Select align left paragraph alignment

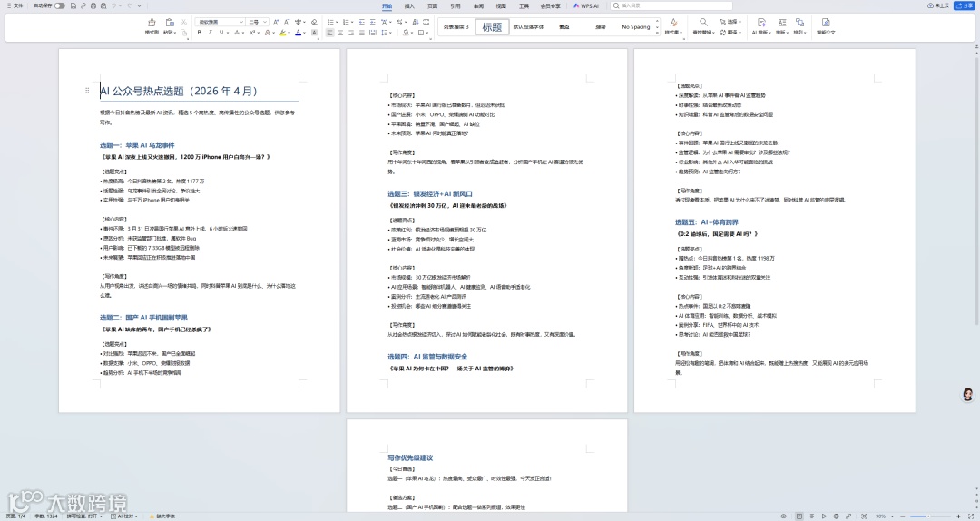330,33
